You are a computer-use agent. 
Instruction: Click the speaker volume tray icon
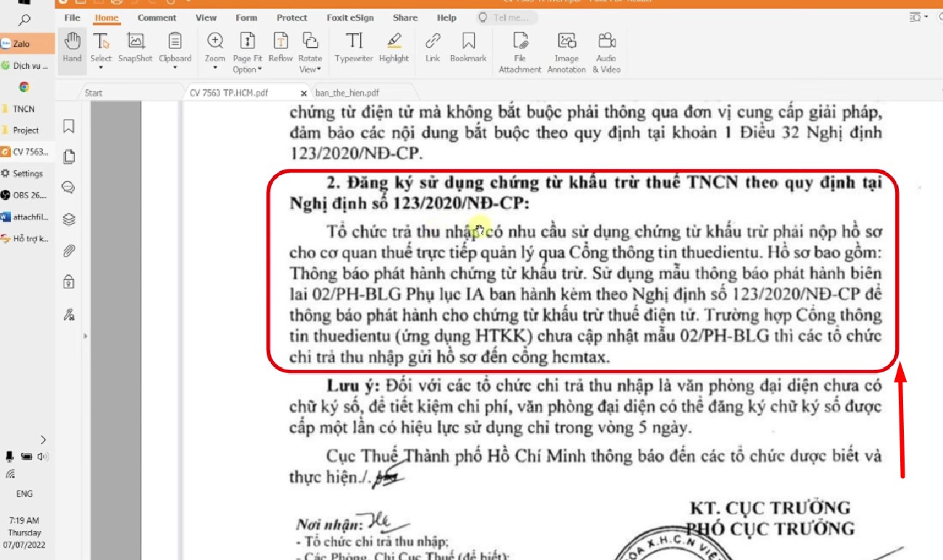click(x=43, y=456)
